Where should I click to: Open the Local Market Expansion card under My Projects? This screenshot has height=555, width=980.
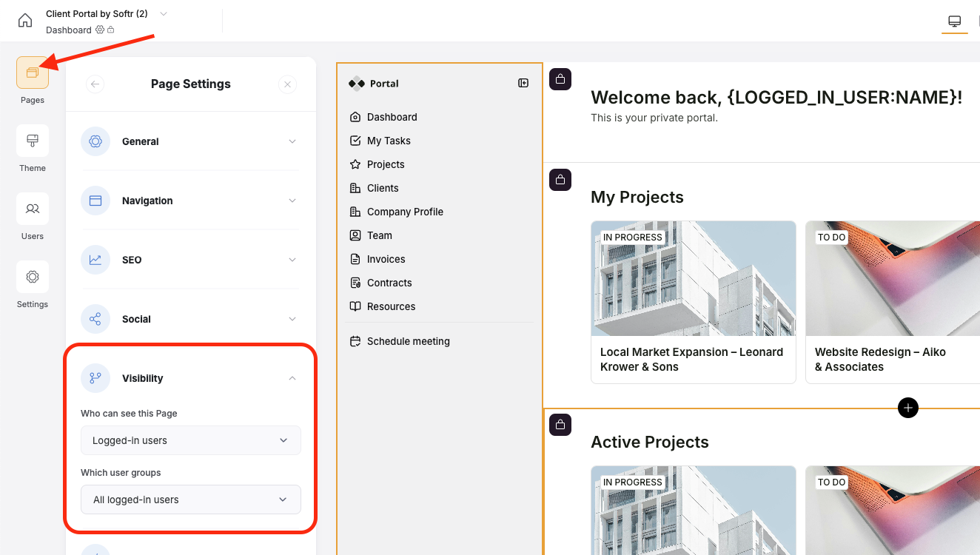pos(694,302)
